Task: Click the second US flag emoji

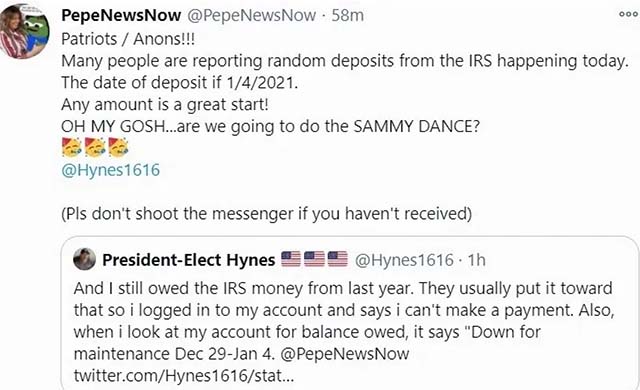Action: pos(314,259)
